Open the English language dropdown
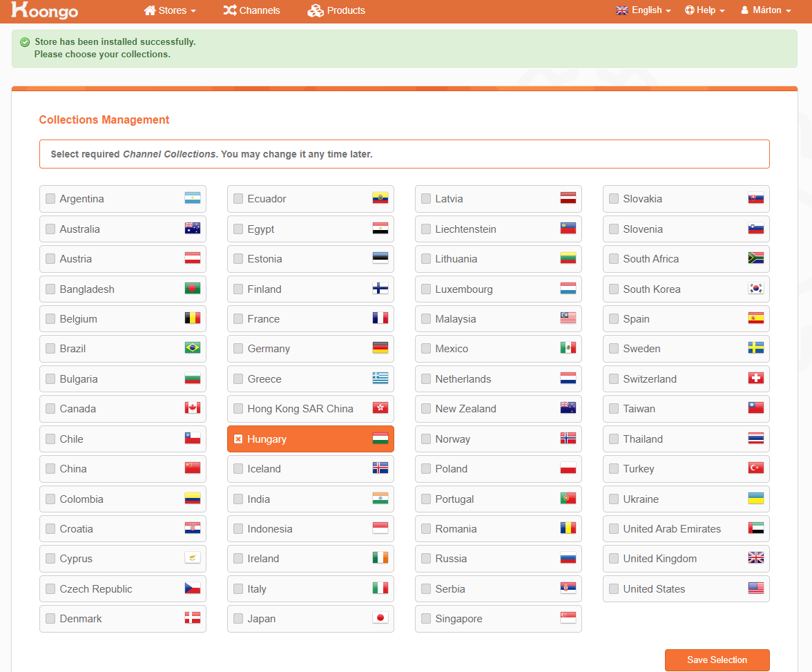This screenshot has width=812, height=672. [x=644, y=10]
